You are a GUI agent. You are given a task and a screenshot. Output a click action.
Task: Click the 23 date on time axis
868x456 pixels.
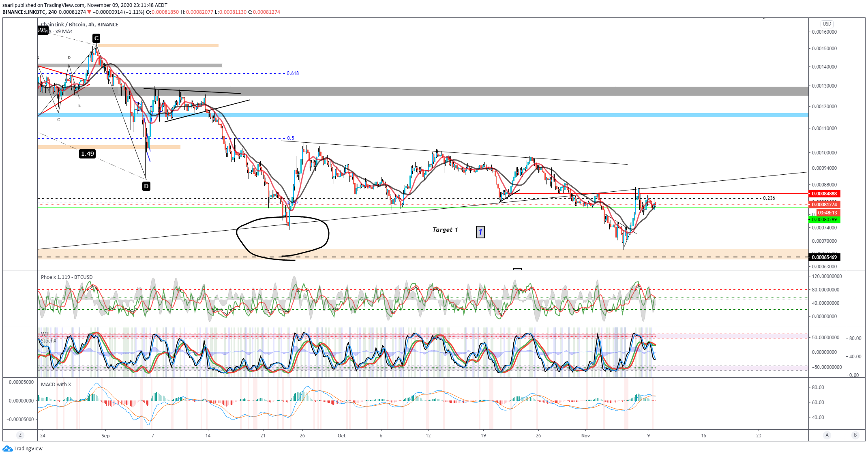(759, 436)
